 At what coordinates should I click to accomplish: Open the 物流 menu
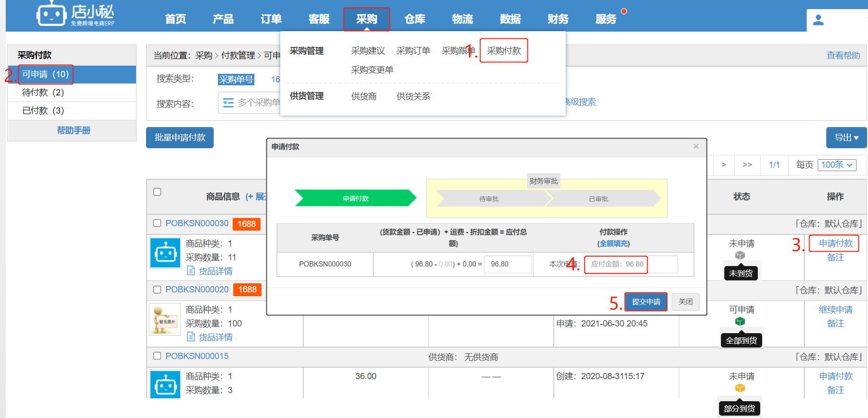click(463, 19)
